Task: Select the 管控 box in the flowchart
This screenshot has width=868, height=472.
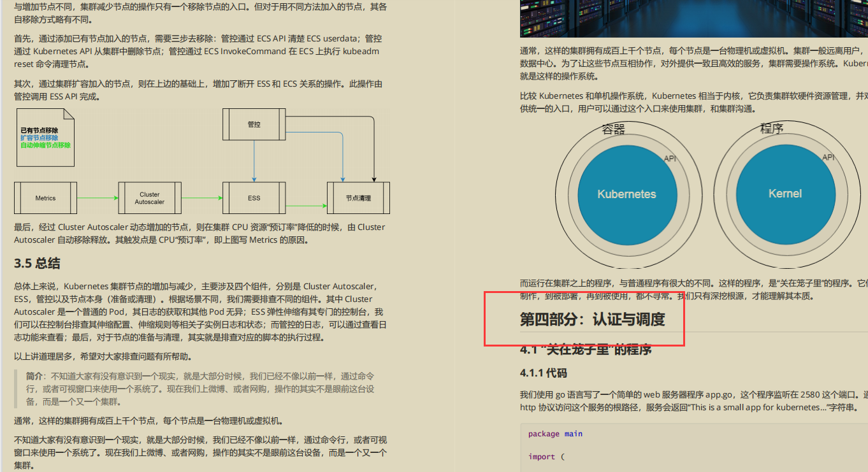Action: click(x=254, y=124)
